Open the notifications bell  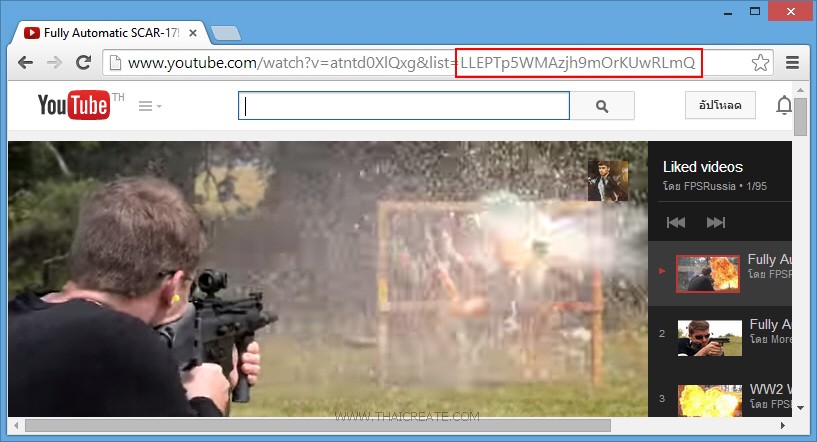pos(784,106)
